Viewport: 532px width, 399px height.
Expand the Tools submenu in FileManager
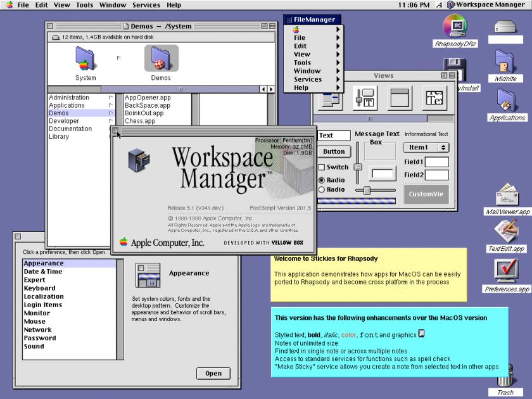pos(314,63)
